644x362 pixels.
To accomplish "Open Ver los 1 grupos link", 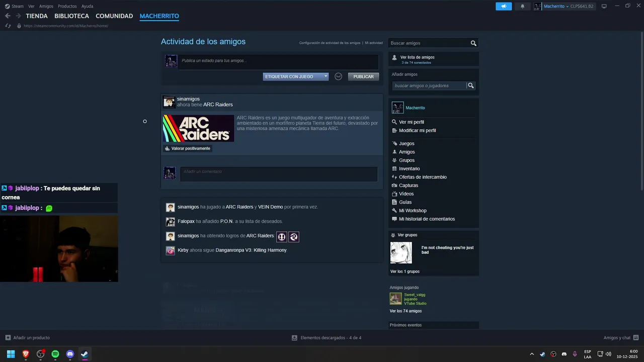I will [405, 271].
